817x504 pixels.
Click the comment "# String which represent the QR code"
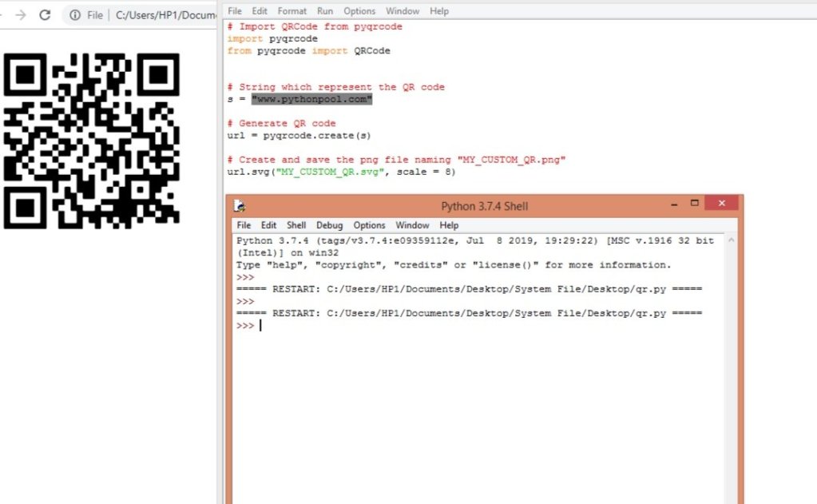point(336,87)
